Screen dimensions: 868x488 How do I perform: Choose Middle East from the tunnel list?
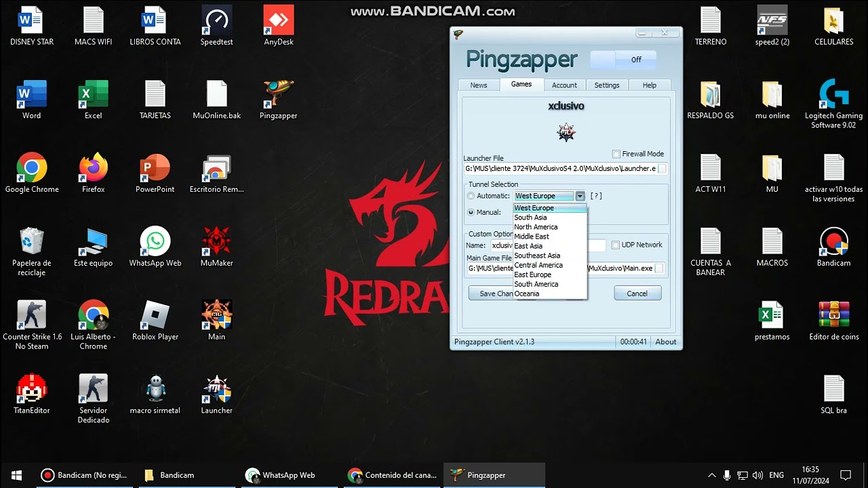tap(550, 237)
